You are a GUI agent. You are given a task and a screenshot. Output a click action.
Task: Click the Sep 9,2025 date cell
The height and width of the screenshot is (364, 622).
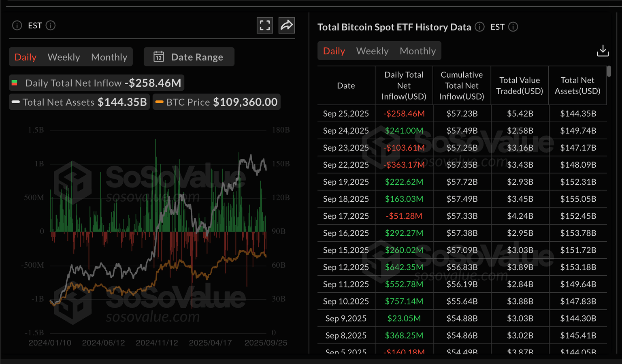coord(346,319)
